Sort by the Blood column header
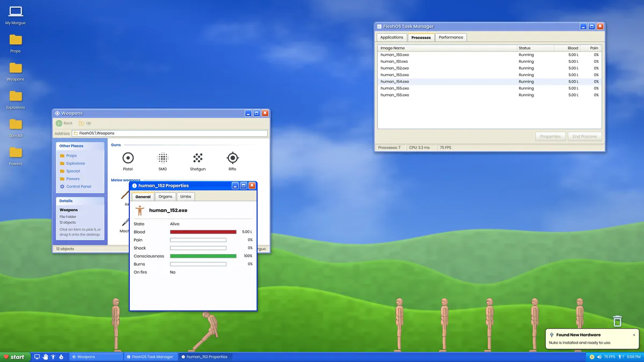 click(x=567, y=48)
